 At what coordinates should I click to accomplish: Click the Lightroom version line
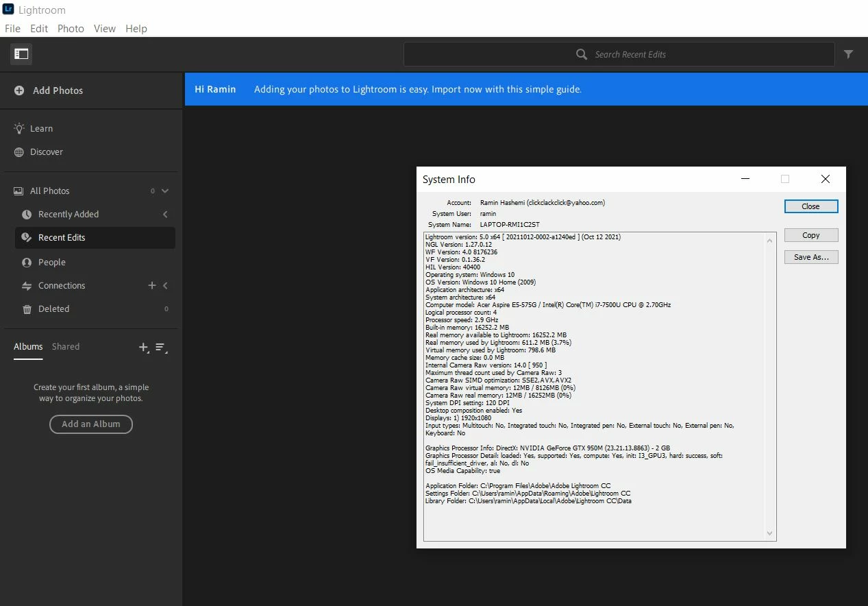[523, 237]
